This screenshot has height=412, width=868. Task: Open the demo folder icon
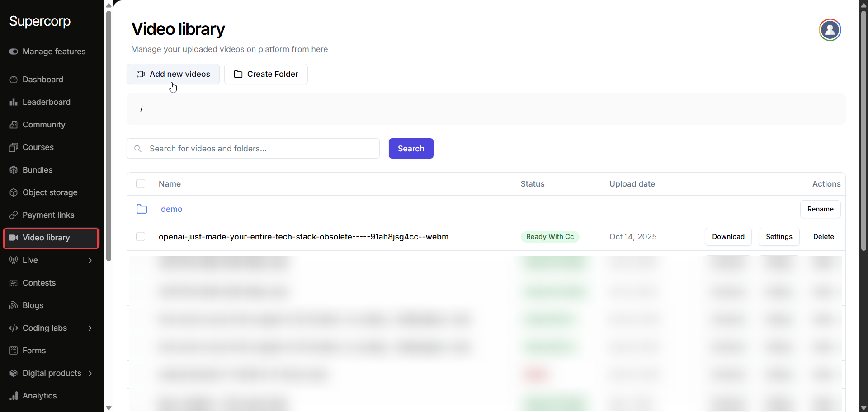(142, 209)
